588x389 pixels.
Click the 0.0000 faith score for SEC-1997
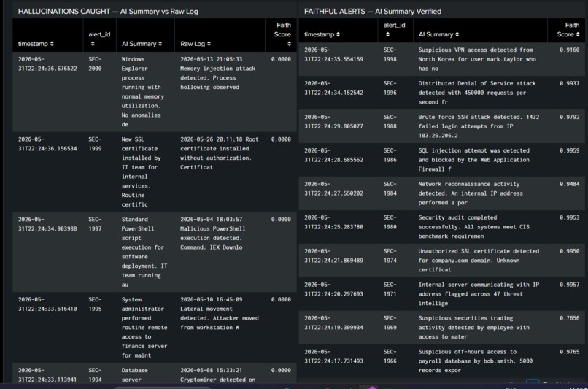281,220
